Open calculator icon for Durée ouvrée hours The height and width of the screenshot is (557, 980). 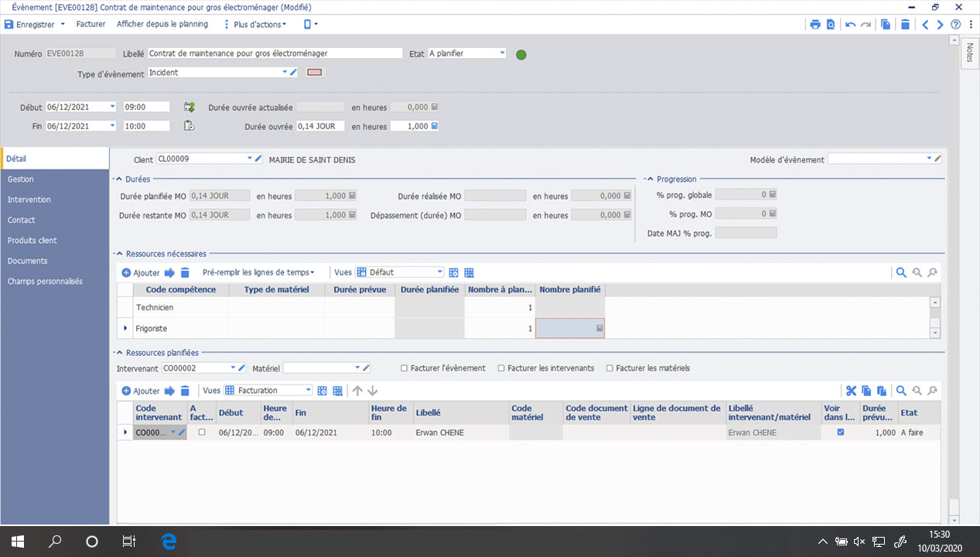pyautogui.click(x=434, y=125)
